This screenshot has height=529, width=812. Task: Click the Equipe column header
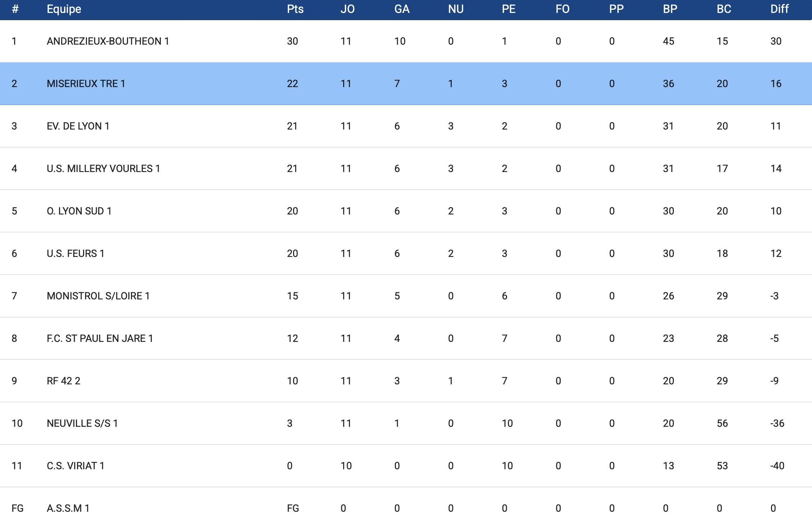click(x=64, y=9)
